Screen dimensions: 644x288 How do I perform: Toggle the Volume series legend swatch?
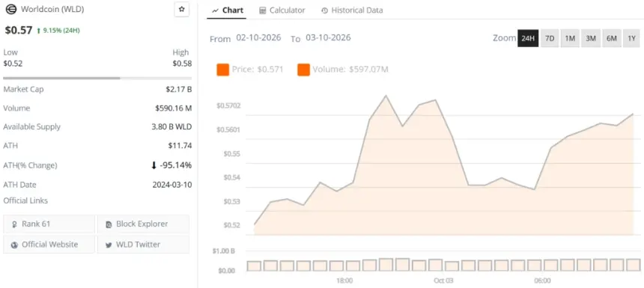click(x=303, y=70)
